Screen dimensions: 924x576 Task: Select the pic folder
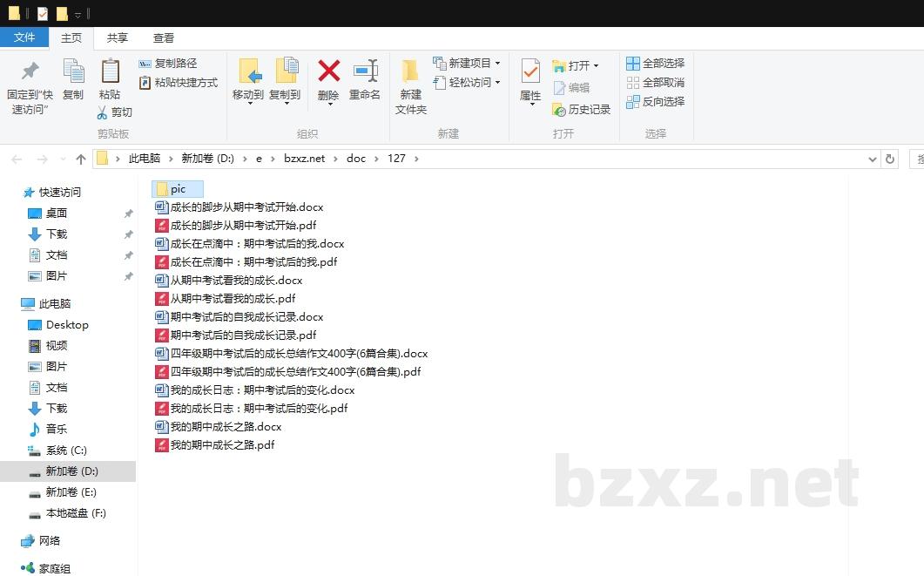pyautogui.click(x=178, y=189)
